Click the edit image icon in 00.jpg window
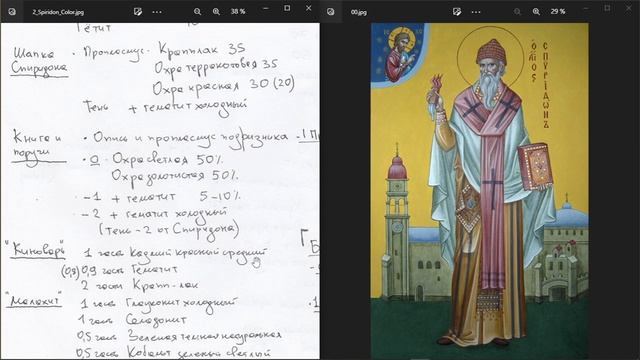 [x=457, y=12]
